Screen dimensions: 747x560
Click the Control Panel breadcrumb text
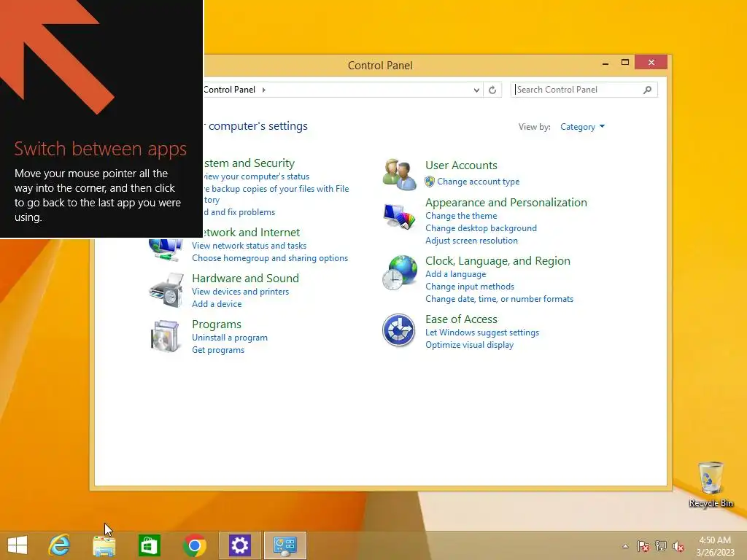click(x=230, y=90)
